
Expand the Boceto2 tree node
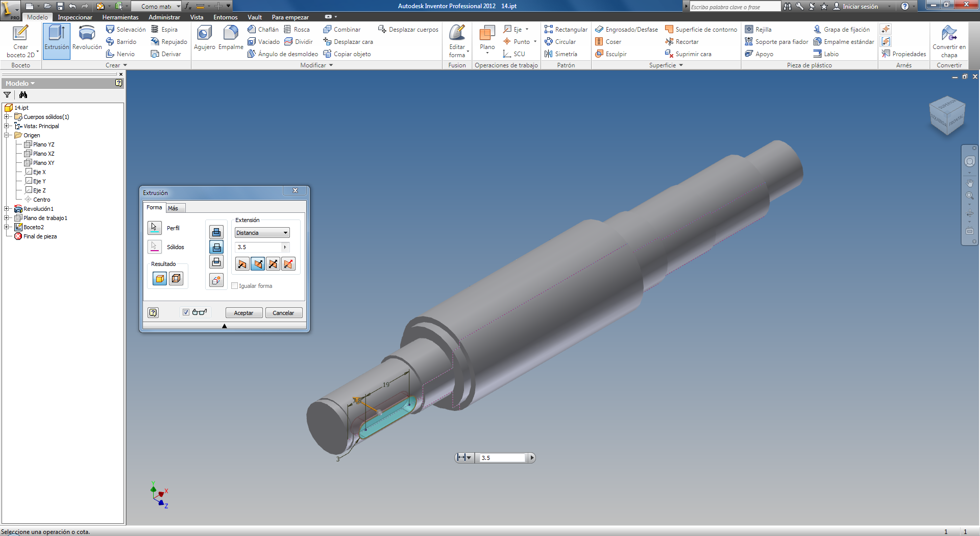coord(7,227)
